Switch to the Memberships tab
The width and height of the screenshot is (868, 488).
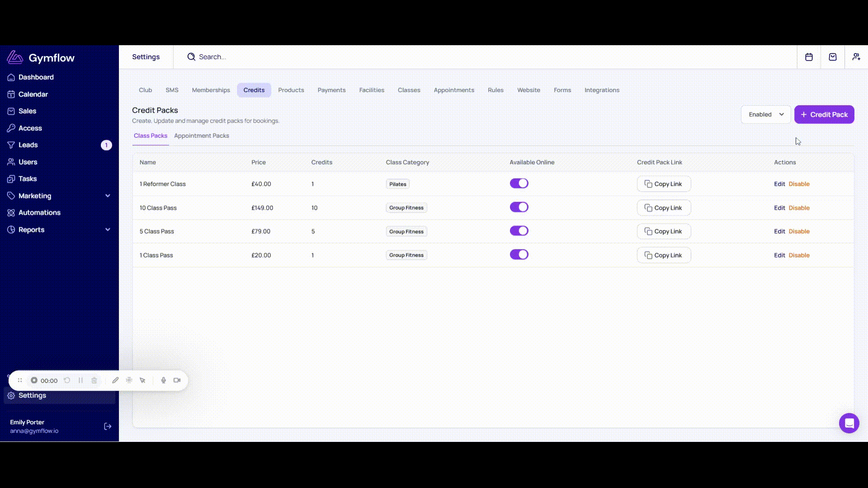(x=211, y=90)
